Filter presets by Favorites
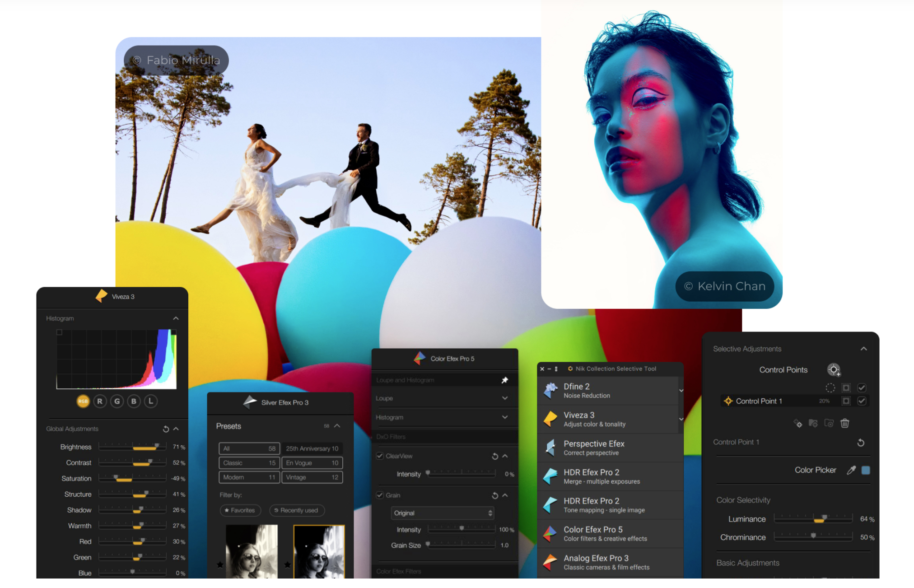This screenshot has width=914, height=588. tap(240, 510)
